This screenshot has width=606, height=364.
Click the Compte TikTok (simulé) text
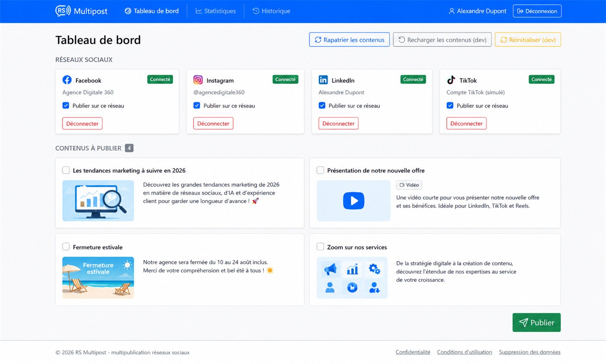click(x=476, y=92)
